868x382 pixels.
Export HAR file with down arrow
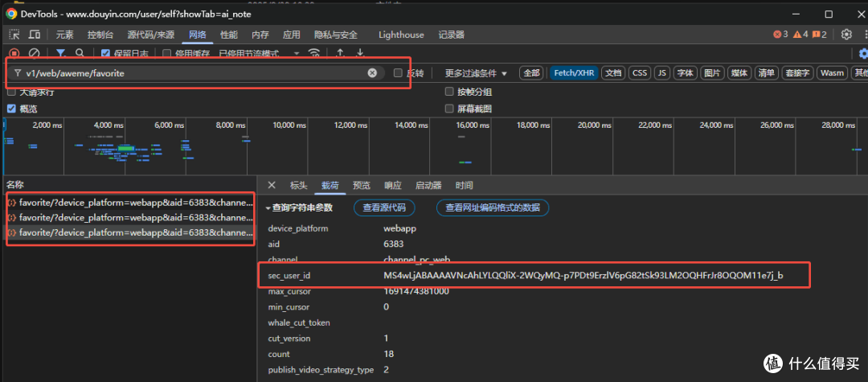pos(360,53)
